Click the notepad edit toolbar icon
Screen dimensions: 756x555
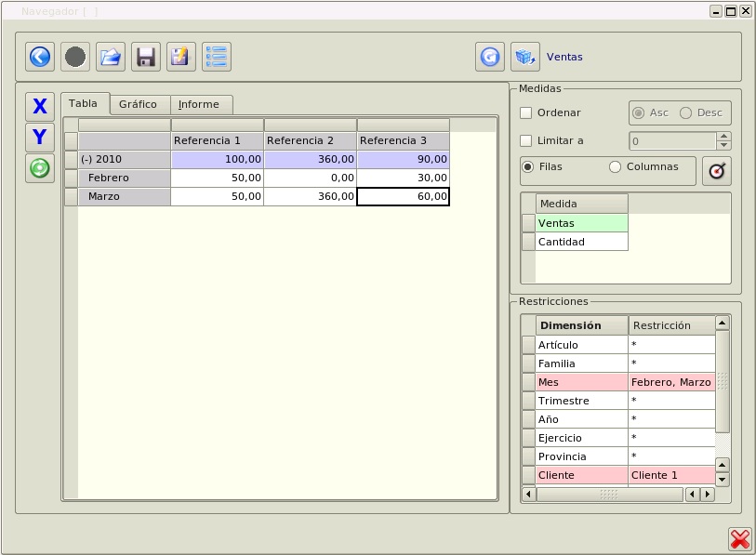180,57
